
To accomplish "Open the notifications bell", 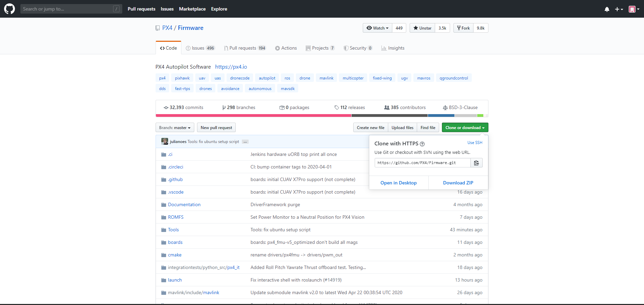I will tap(607, 9).
